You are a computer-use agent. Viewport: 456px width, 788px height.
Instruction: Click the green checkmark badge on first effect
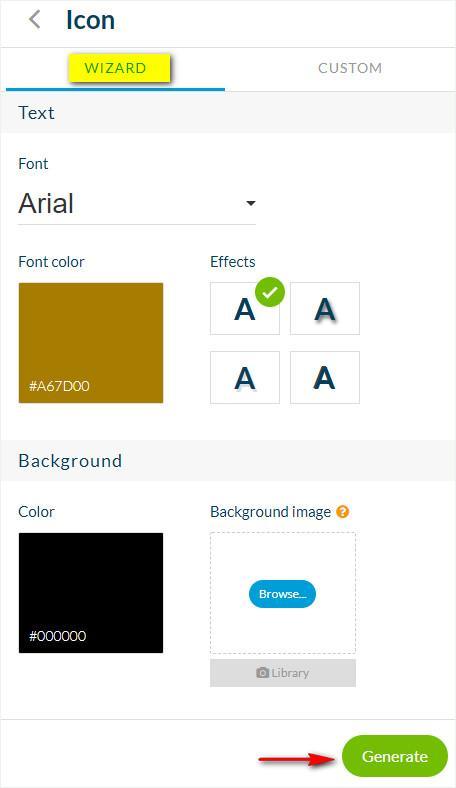coord(270,292)
